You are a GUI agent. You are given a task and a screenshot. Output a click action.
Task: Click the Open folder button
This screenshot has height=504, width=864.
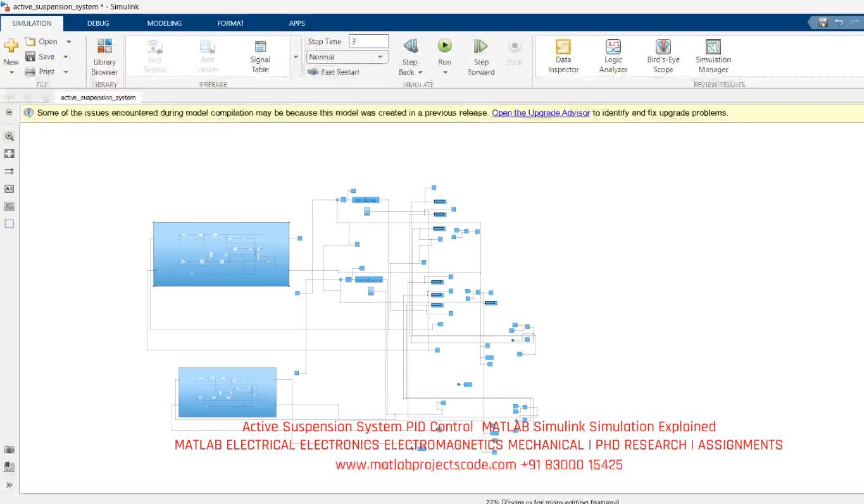(41, 42)
